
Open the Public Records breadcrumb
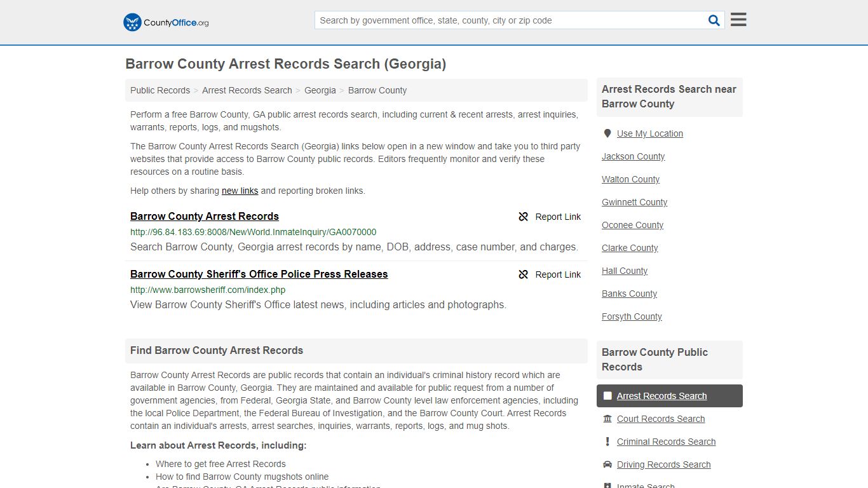pyautogui.click(x=160, y=90)
